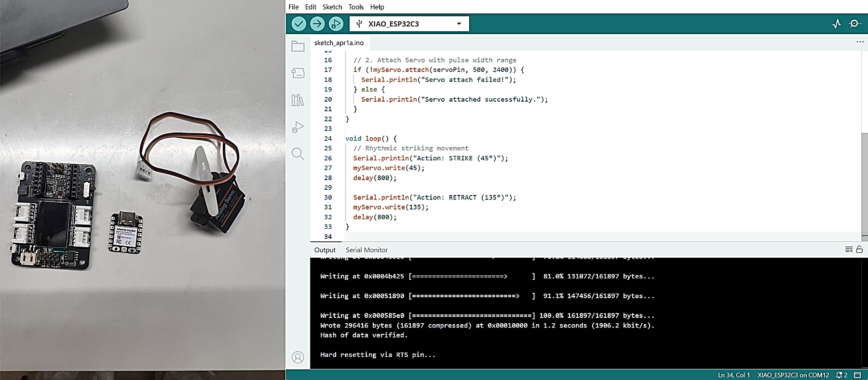Switch to the Serial Monitor tab

366,250
